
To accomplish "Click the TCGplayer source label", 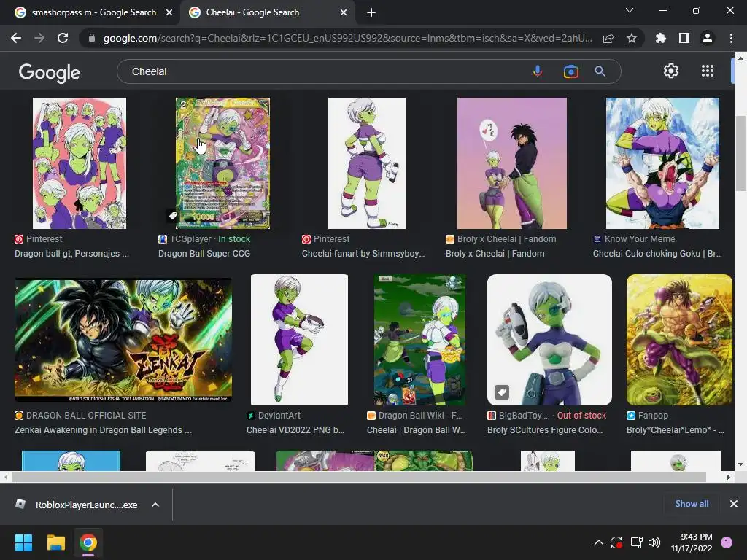I will click(190, 239).
